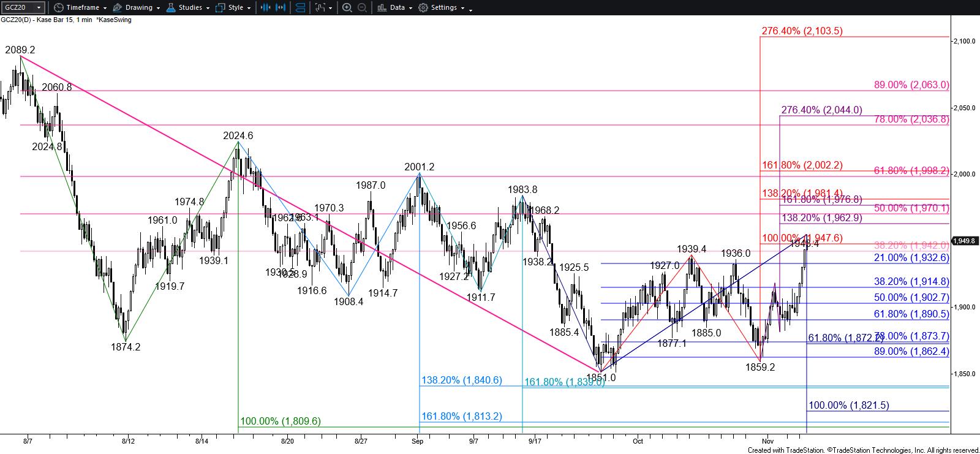Click the Data bar chart icon
This screenshot has width=980, height=454.
click(x=382, y=8)
